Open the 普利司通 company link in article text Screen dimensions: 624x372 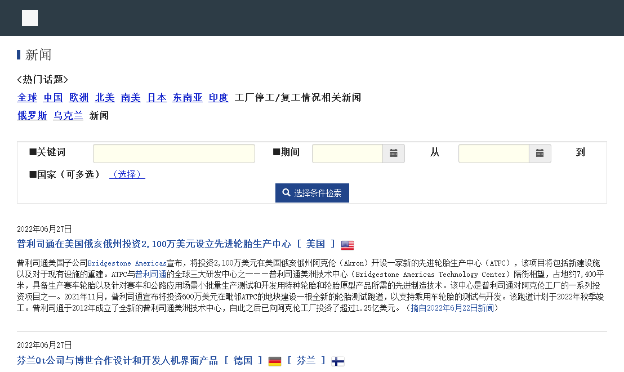pyautogui.click(x=150, y=275)
